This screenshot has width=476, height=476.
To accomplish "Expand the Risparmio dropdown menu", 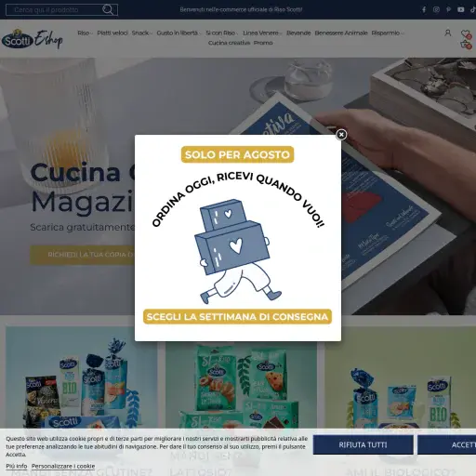I will (x=387, y=33).
